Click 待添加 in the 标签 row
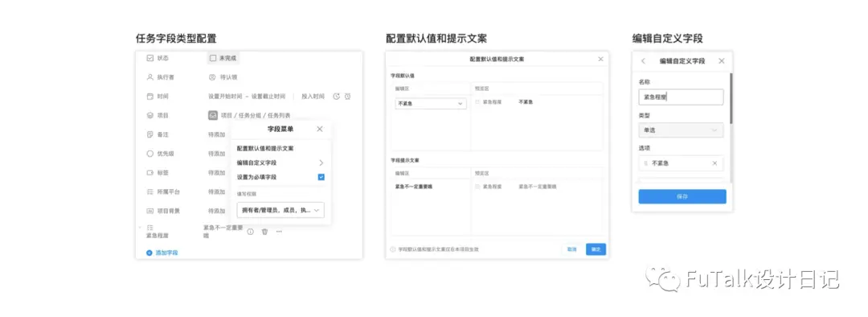 pyautogui.click(x=216, y=173)
